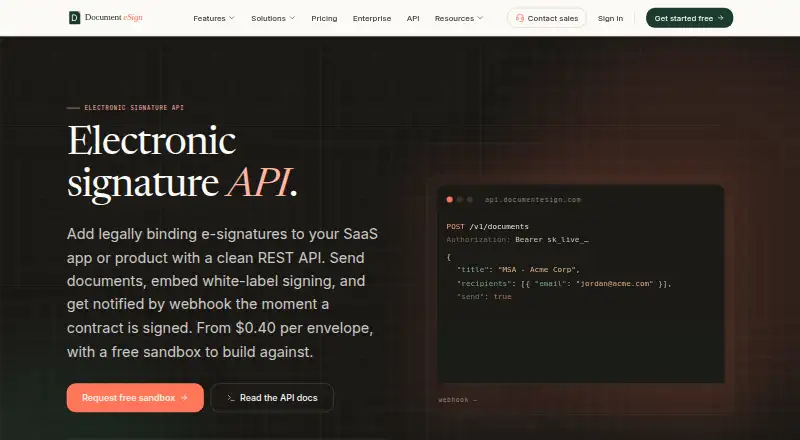Open the Pricing page
Viewport: 800px width, 440px height.
324,18
